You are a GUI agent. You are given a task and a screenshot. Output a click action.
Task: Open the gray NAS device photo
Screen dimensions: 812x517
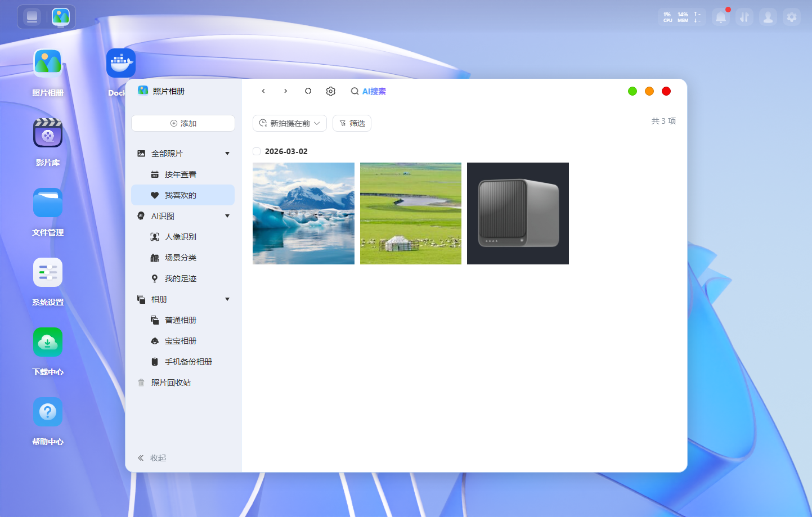tap(518, 213)
